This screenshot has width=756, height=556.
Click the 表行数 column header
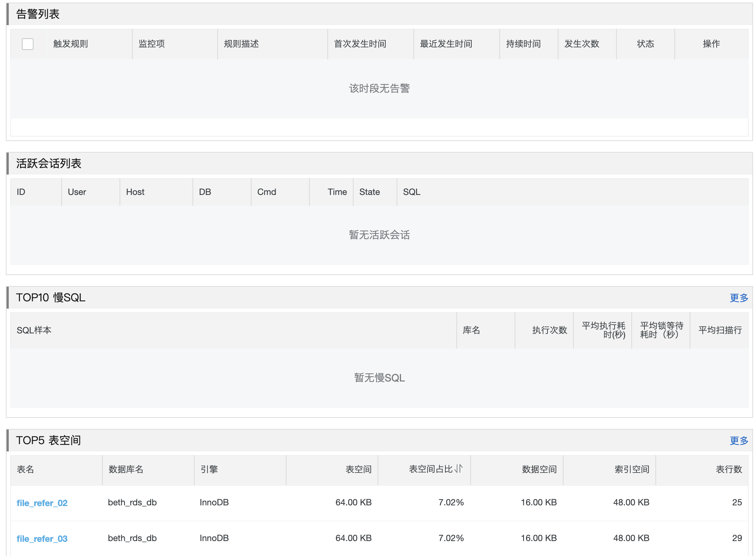[729, 469]
